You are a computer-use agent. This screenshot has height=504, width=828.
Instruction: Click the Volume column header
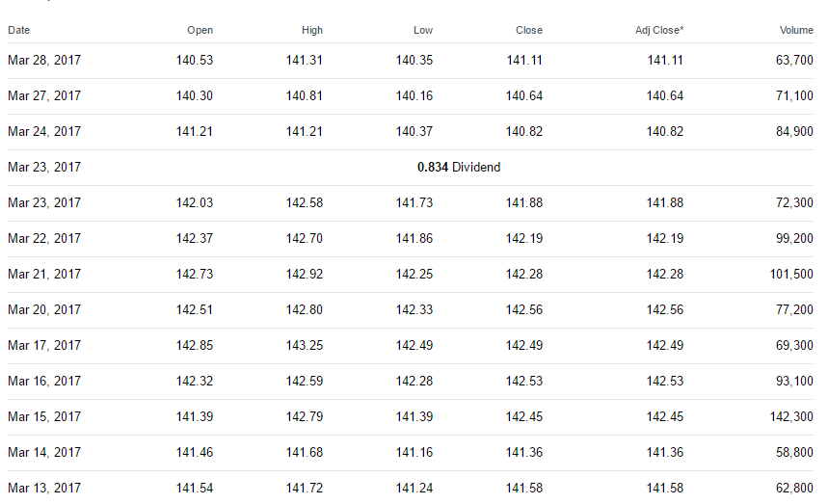click(796, 30)
